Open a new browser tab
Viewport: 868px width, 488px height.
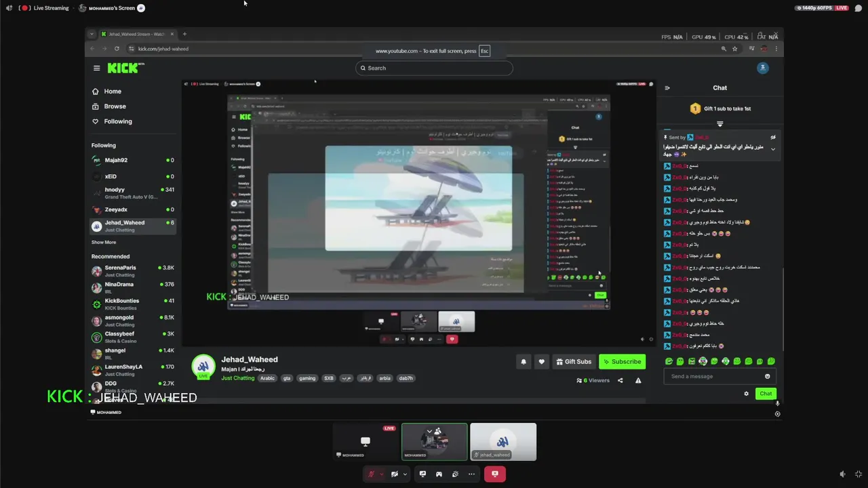click(184, 34)
